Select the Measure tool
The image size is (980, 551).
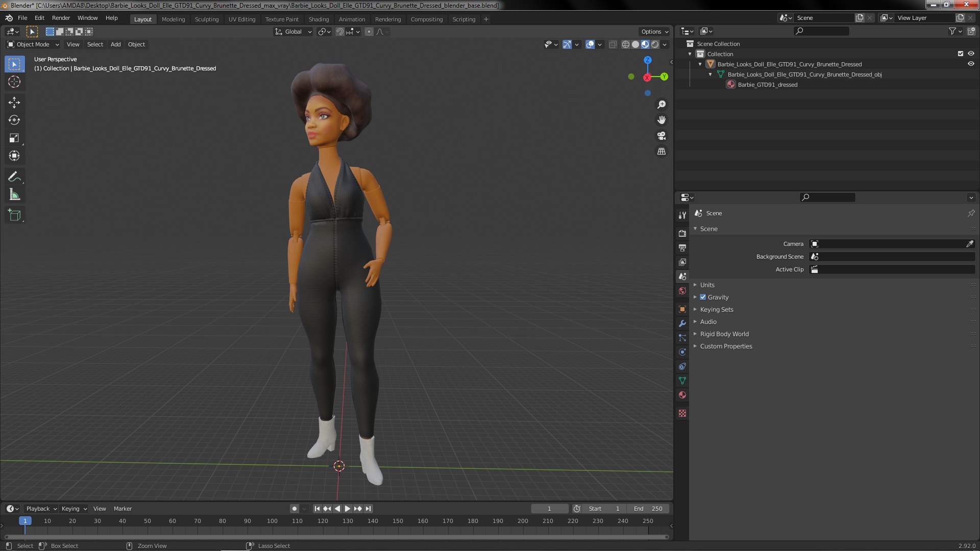click(14, 195)
